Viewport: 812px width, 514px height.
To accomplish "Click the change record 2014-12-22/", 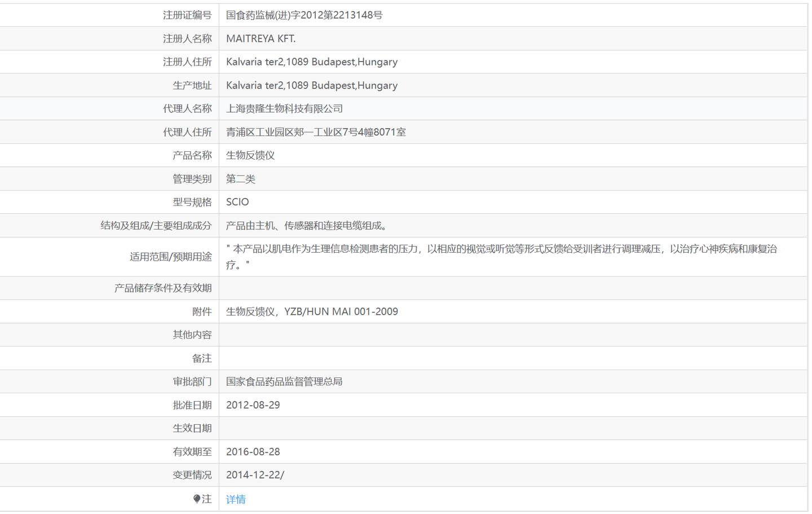I will pyautogui.click(x=255, y=475).
